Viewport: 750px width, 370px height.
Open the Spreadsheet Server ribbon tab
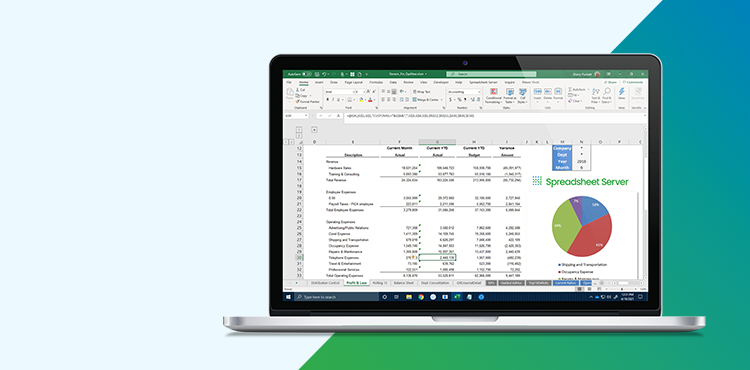click(x=483, y=82)
